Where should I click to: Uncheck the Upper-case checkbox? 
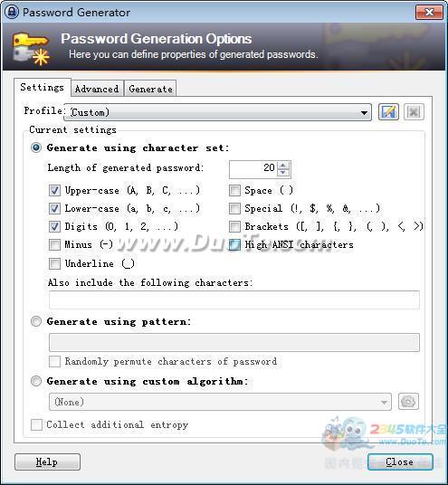(55, 190)
